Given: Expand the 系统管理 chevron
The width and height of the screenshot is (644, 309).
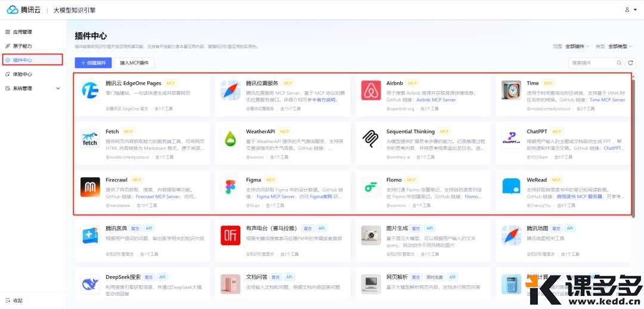Looking at the screenshot, I should tap(58, 88).
